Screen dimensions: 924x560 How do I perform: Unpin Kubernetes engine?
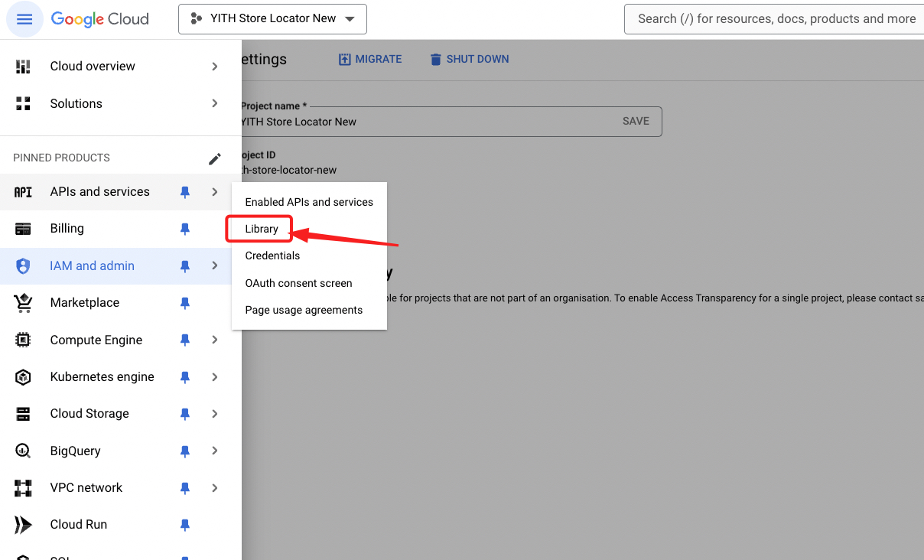point(184,377)
